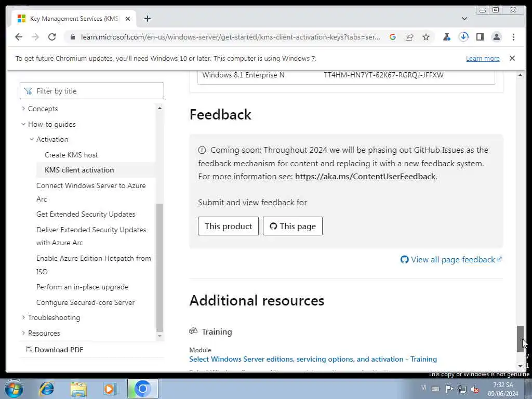Click Learn more in update banner

click(x=483, y=58)
